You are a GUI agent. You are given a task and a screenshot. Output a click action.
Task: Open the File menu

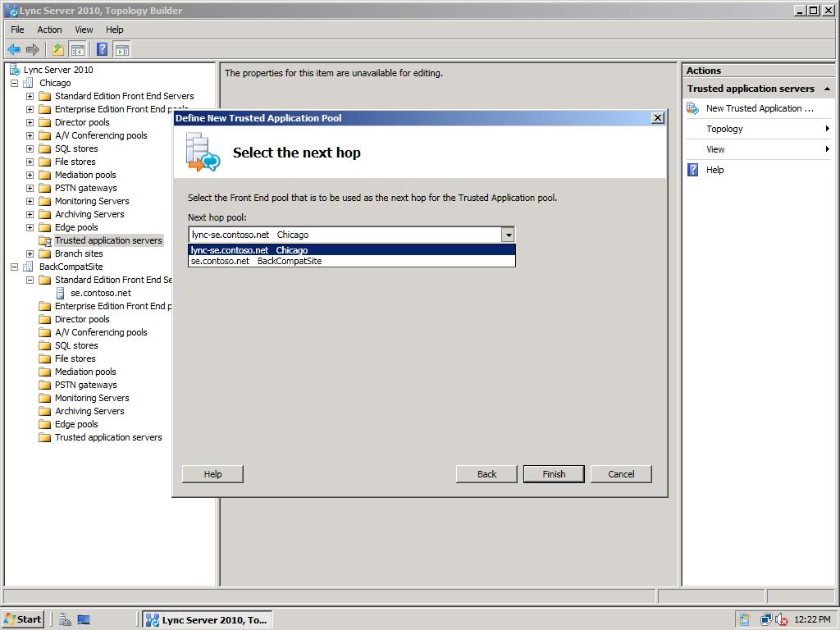[x=17, y=30]
